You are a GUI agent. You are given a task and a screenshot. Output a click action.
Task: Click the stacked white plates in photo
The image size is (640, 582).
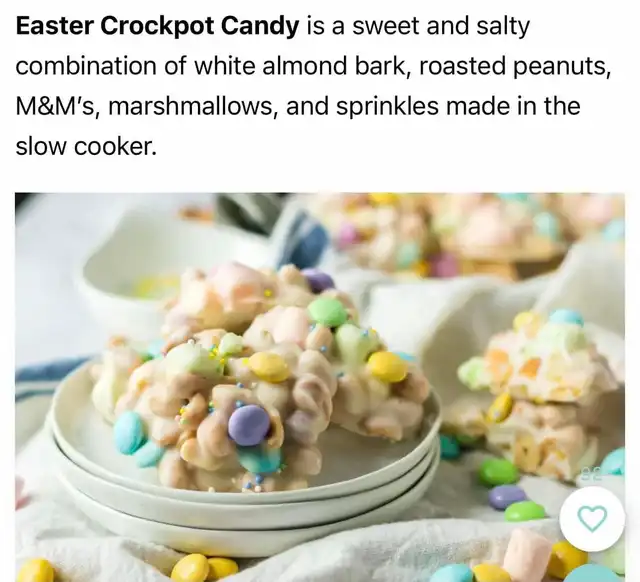pos(245,482)
